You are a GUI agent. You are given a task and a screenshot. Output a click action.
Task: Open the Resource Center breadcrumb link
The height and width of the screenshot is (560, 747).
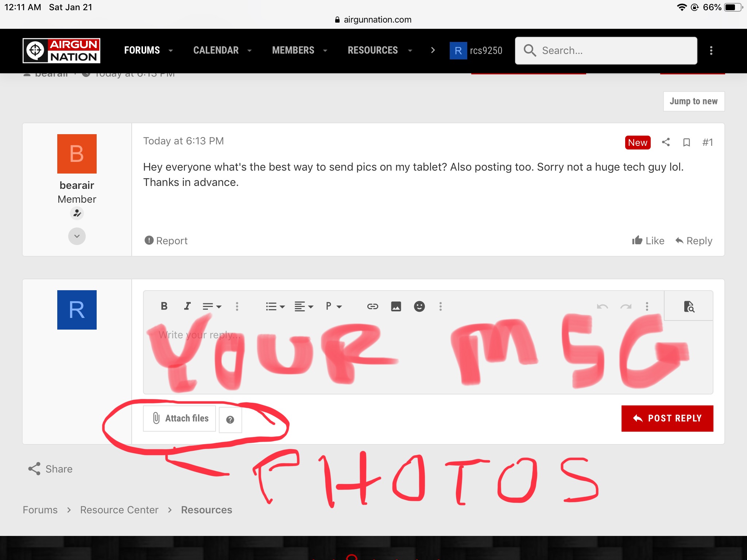[119, 510]
